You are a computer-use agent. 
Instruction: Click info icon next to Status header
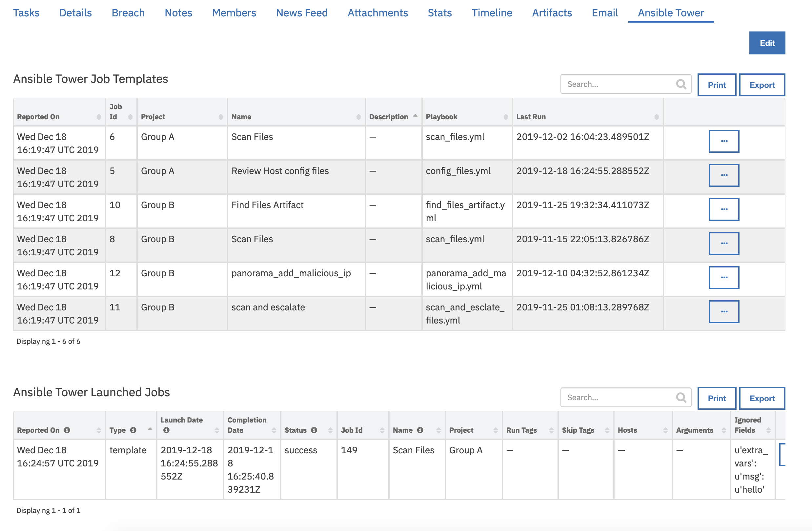point(314,430)
